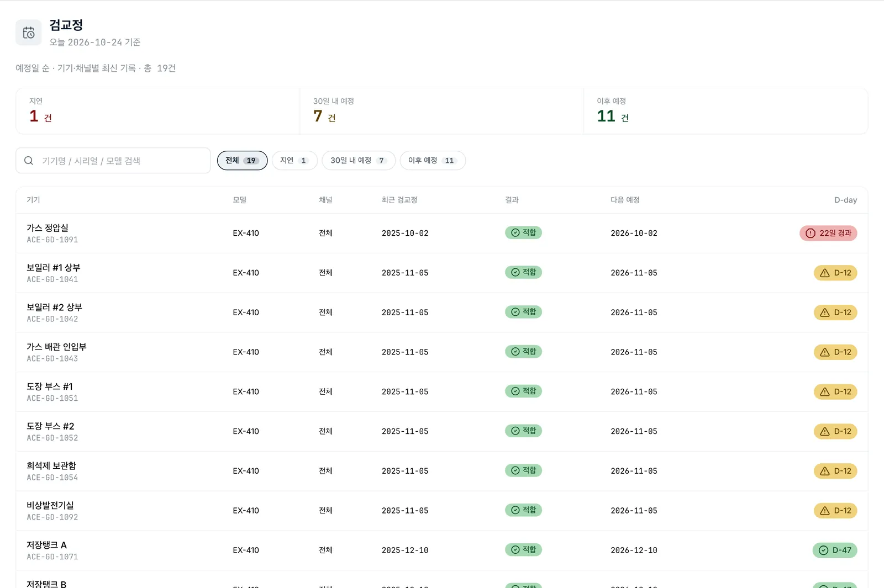Click the 이후 예정 11건 summary card

click(x=725, y=111)
